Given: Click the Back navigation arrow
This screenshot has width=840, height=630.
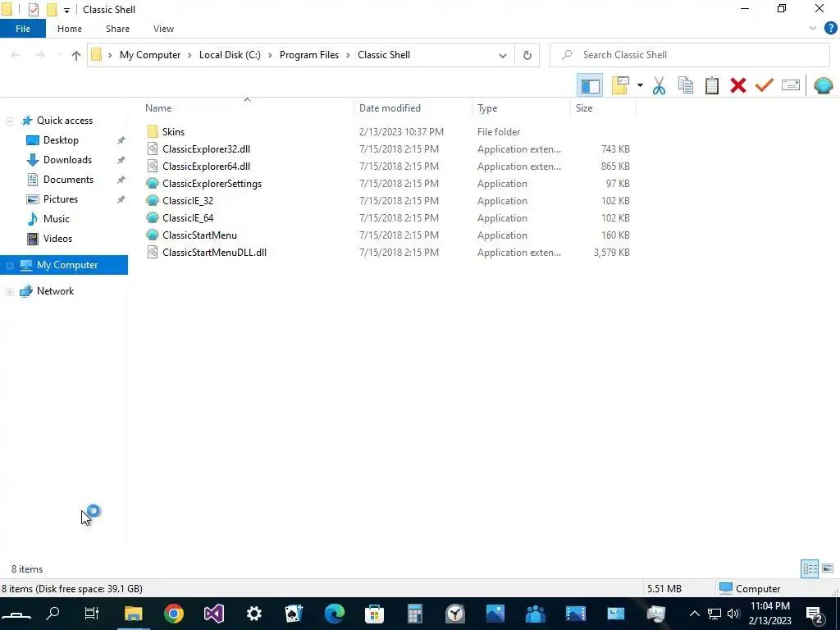Looking at the screenshot, I should pos(16,55).
